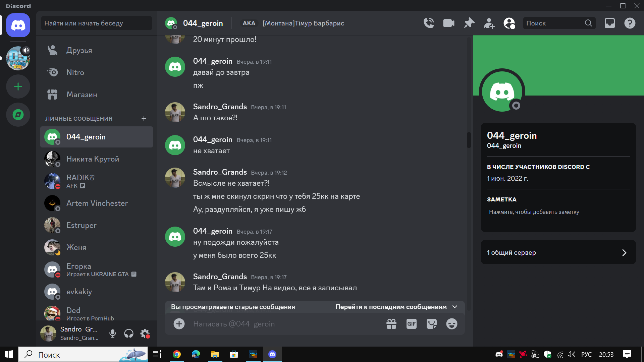This screenshot has height=362, width=644.
Task: Open Windows notification center
Action: (x=627, y=354)
